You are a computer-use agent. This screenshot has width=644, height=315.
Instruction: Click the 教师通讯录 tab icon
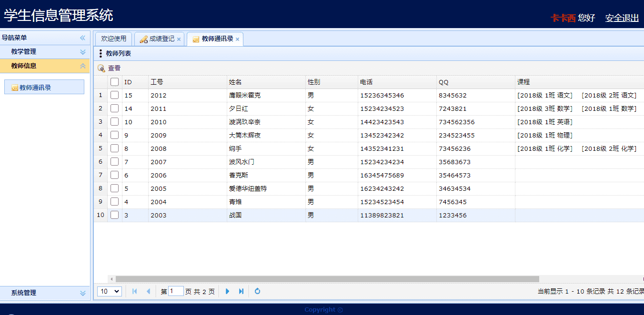coord(196,39)
